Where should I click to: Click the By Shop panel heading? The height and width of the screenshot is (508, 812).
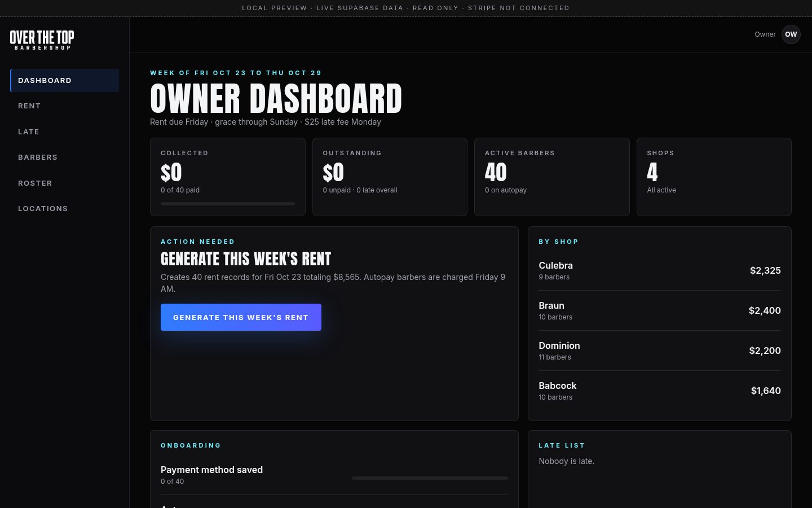558,242
